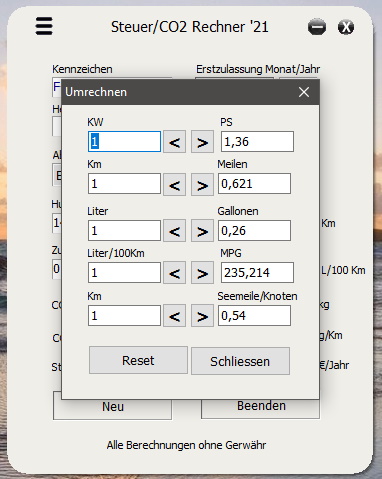Image resolution: width=382 pixels, height=479 pixels.
Task: Convert PS to KW with left arrow
Action: click(x=174, y=142)
